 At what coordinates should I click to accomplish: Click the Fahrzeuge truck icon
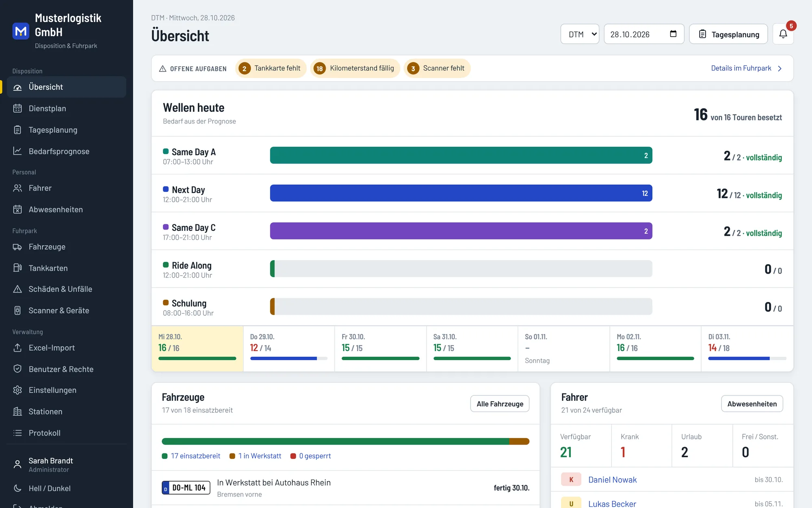click(x=17, y=247)
